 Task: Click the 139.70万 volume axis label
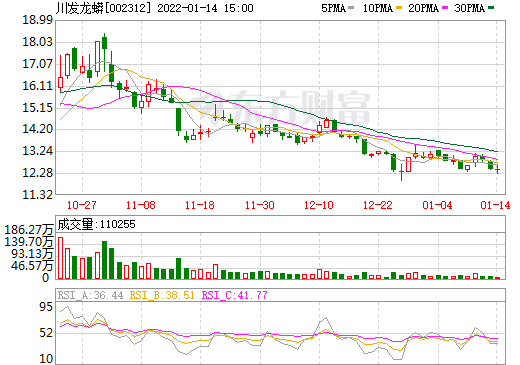[x=29, y=242]
